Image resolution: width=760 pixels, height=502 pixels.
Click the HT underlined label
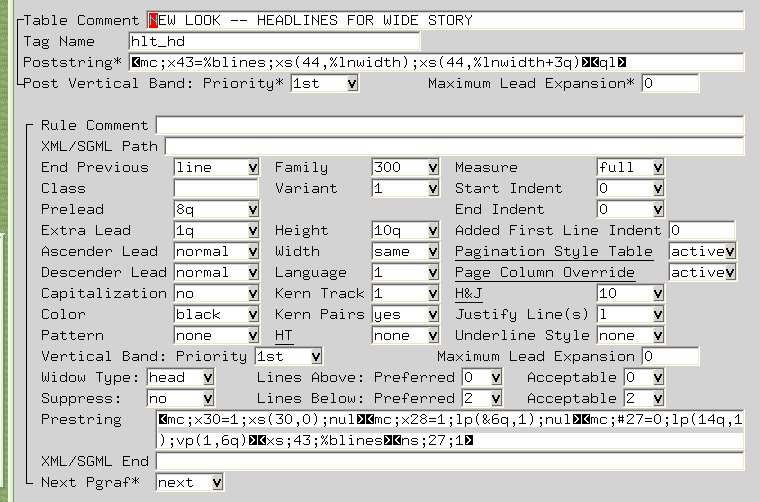point(283,336)
